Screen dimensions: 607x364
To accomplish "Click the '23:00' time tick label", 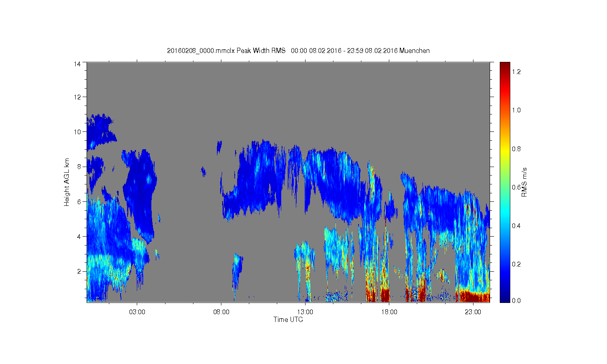I will click(x=473, y=312).
